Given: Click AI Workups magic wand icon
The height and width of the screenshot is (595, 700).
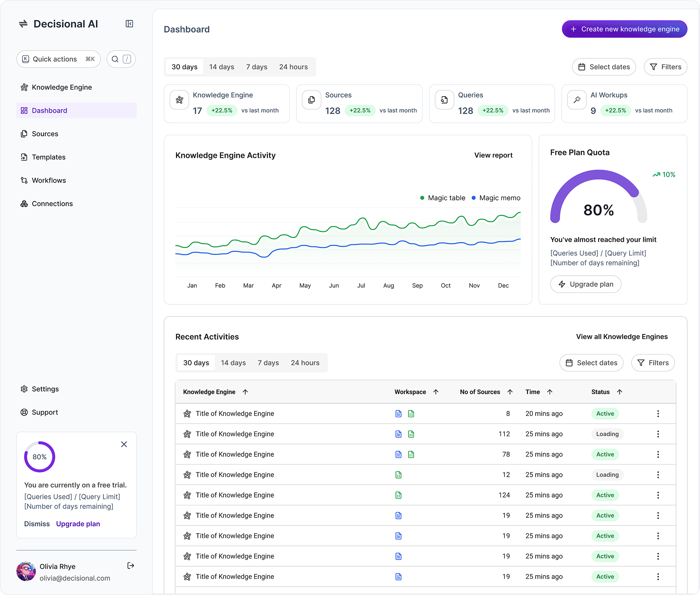Looking at the screenshot, I should [x=577, y=100].
